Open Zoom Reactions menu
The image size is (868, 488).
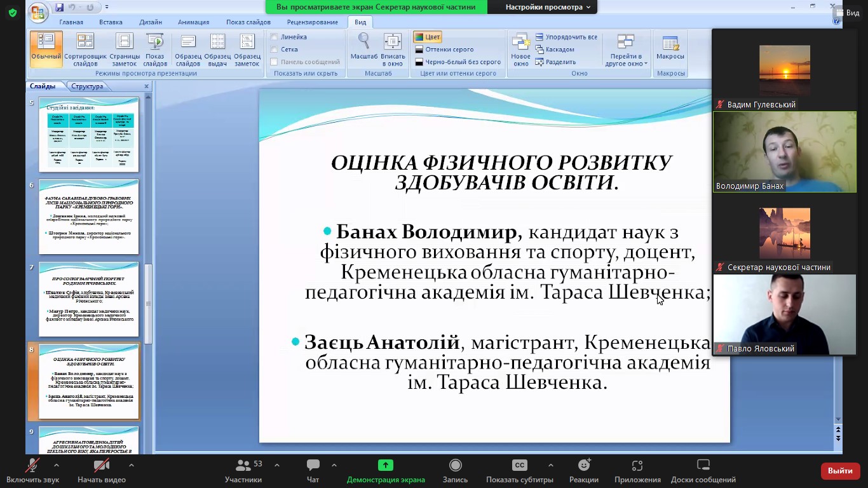[583, 471]
